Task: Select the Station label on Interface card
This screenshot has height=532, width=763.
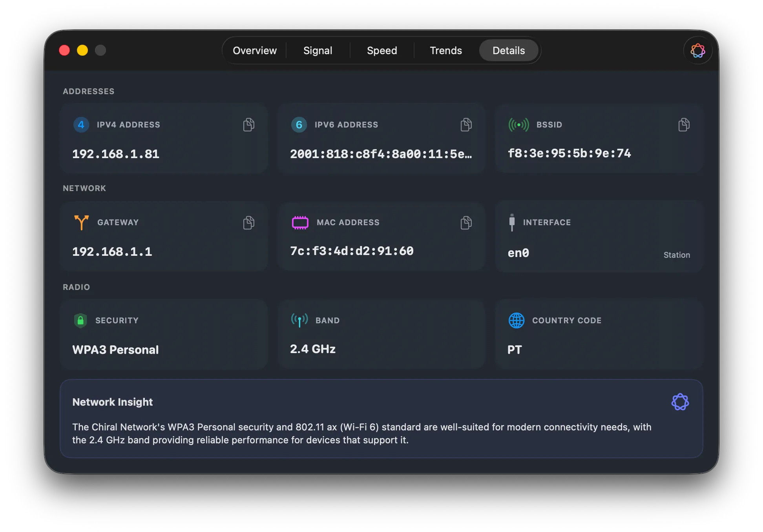Action: coord(677,255)
